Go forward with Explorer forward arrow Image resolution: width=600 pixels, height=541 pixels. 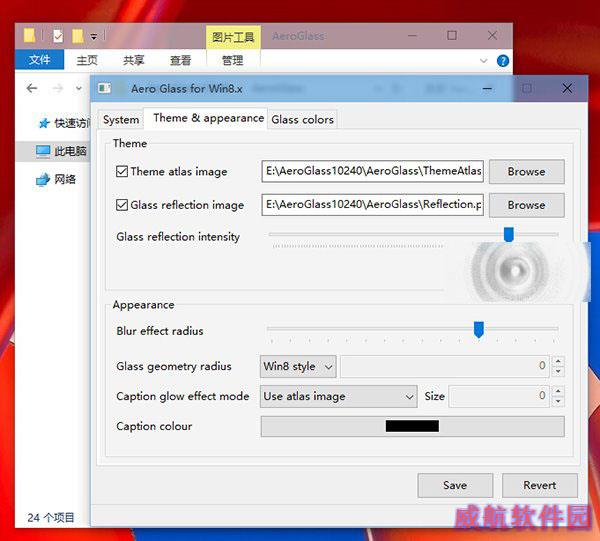(x=57, y=89)
